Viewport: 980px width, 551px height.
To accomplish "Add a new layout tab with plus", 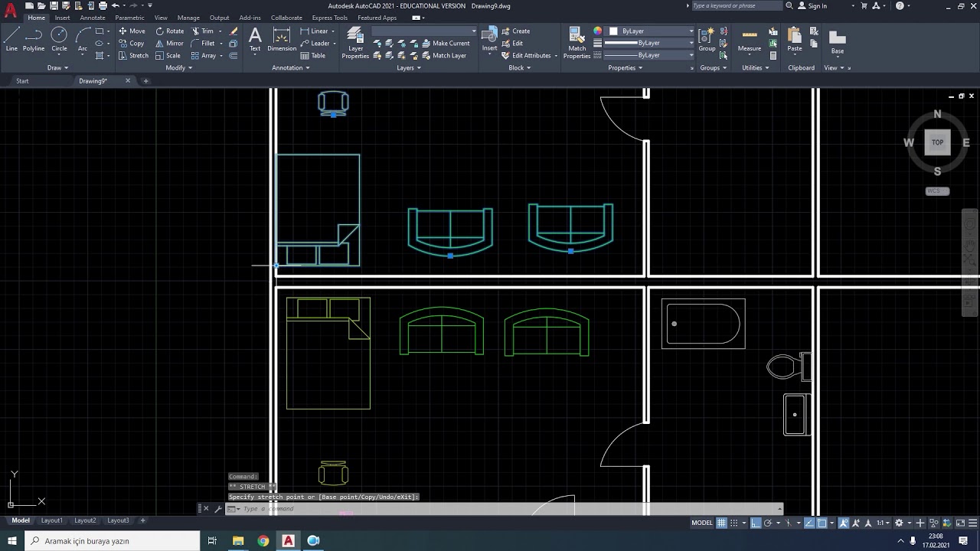I will click(x=142, y=520).
